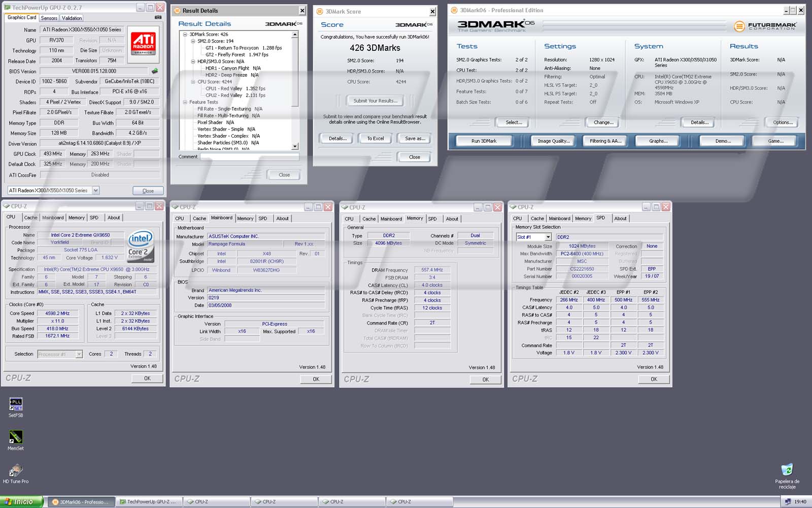Click the Run 3DMark button
Image resolution: width=812 pixels, height=508 pixels.
pos(484,141)
